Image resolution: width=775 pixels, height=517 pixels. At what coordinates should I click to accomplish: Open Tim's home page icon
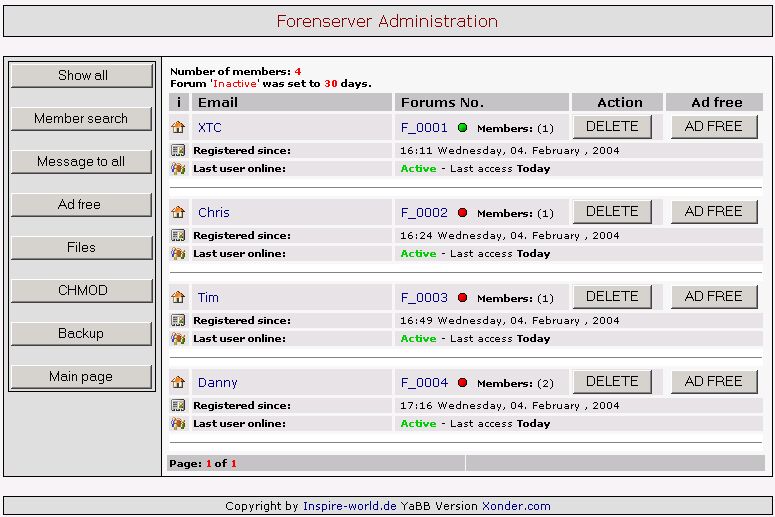coord(178,298)
